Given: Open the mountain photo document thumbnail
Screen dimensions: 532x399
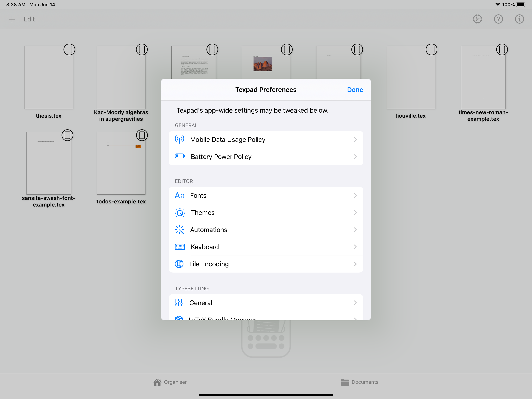Looking at the screenshot, I should (x=266, y=62).
